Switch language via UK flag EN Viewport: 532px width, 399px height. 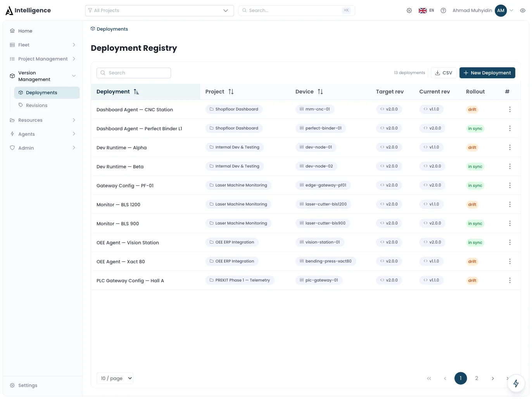(x=426, y=10)
